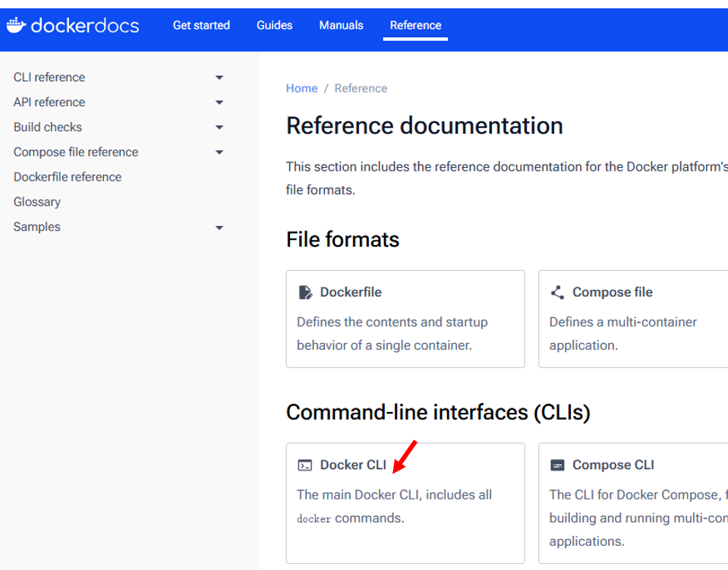Viewport: 728px width, 570px height.
Task: Click the Reference breadcrumb text
Action: [361, 88]
